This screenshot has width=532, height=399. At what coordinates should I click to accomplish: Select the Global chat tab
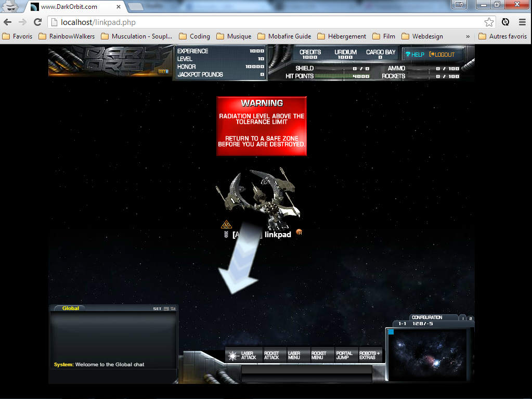[70, 308]
